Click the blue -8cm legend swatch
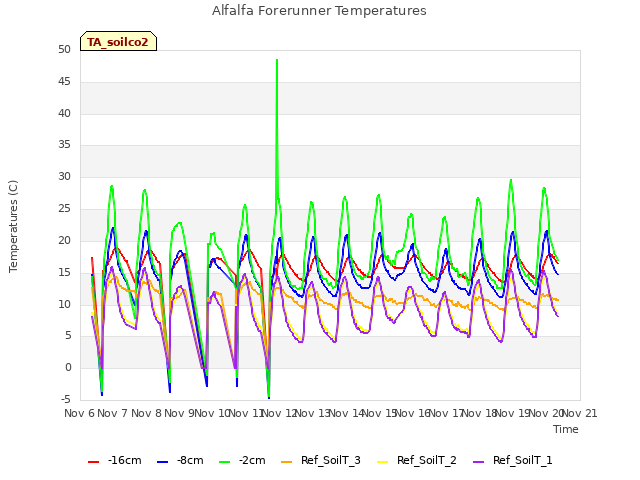This screenshot has height=480, width=640. point(162,462)
